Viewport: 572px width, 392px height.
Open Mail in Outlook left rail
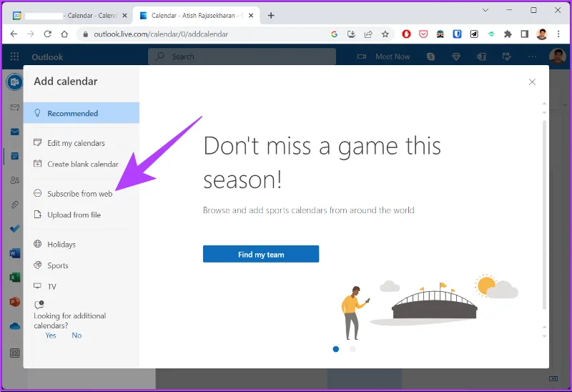click(14, 132)
